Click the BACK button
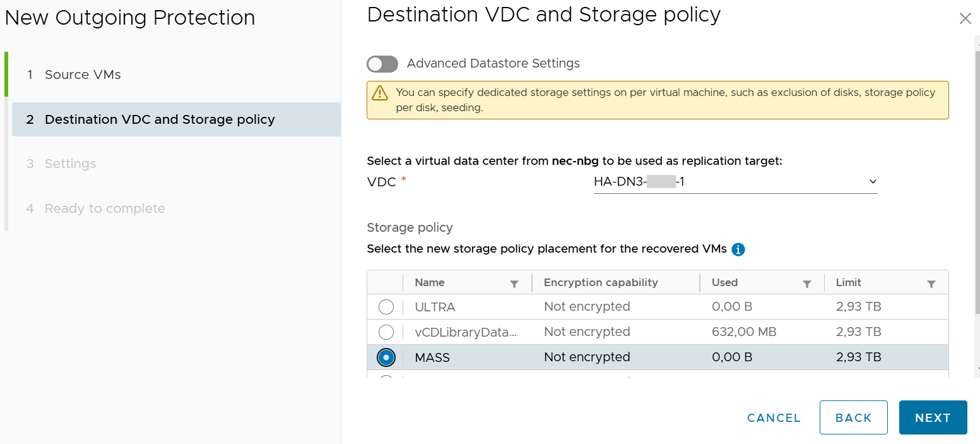This screenshot has width=980, height=444. 853,417
